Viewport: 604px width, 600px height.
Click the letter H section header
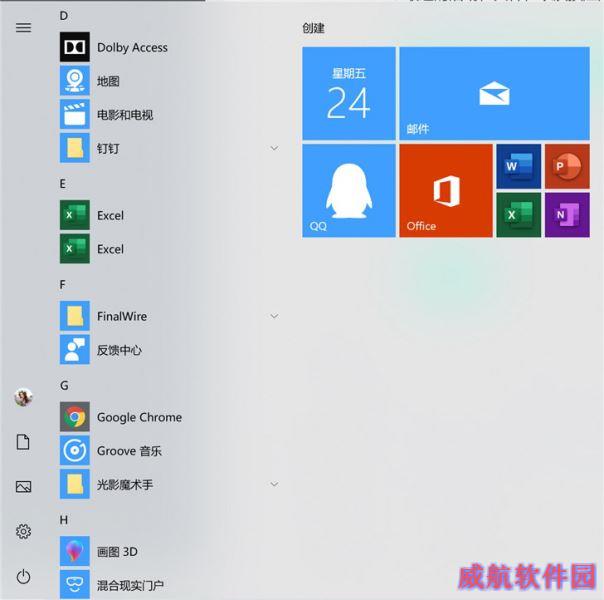64,520
